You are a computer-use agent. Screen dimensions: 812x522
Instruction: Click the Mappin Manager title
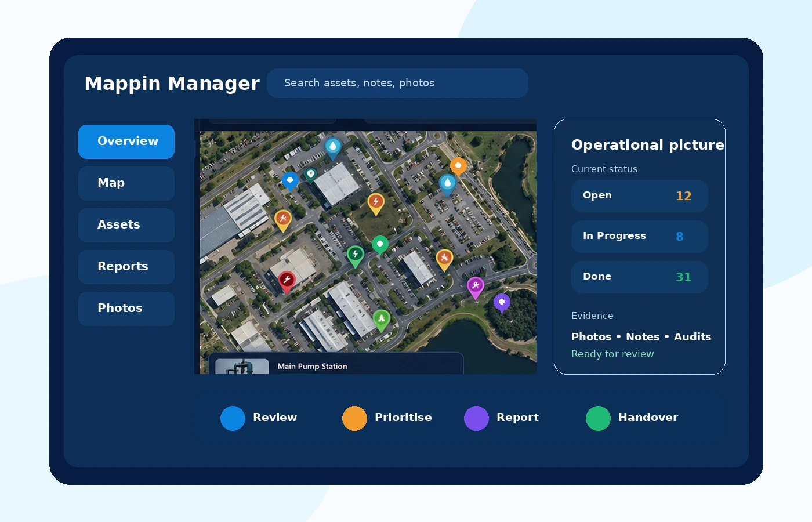coord(172,84)
